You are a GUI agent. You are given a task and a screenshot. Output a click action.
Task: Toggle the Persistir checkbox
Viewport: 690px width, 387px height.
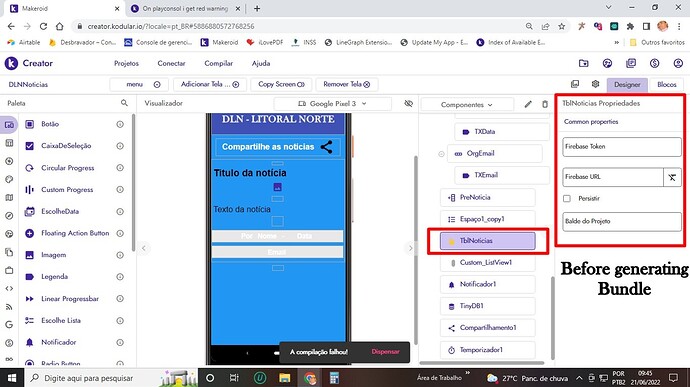click(567, 199)
